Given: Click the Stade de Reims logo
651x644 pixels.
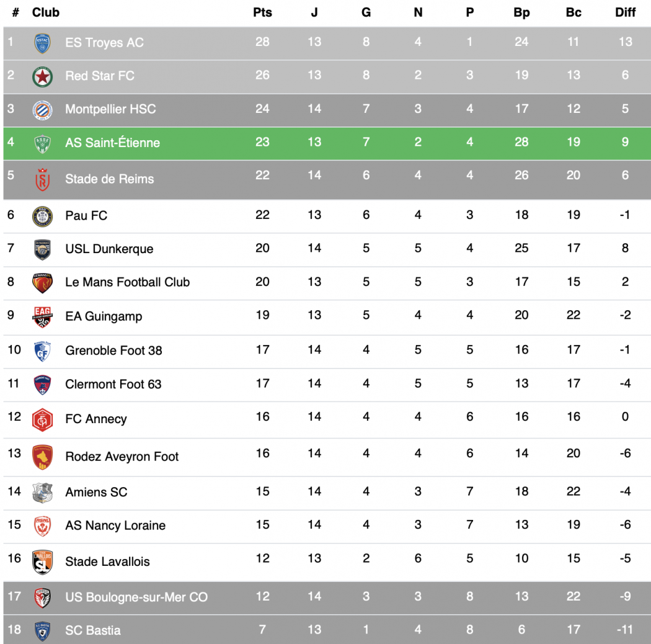Looking at the screenshot, I should click(x=42, y=179).
